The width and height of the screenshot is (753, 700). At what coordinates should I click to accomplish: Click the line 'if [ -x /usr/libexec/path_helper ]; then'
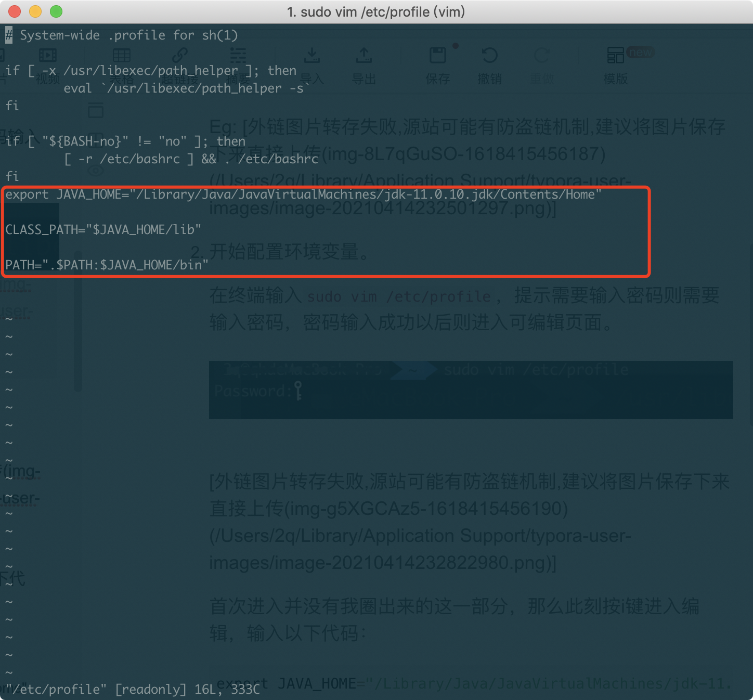[151, 71]
